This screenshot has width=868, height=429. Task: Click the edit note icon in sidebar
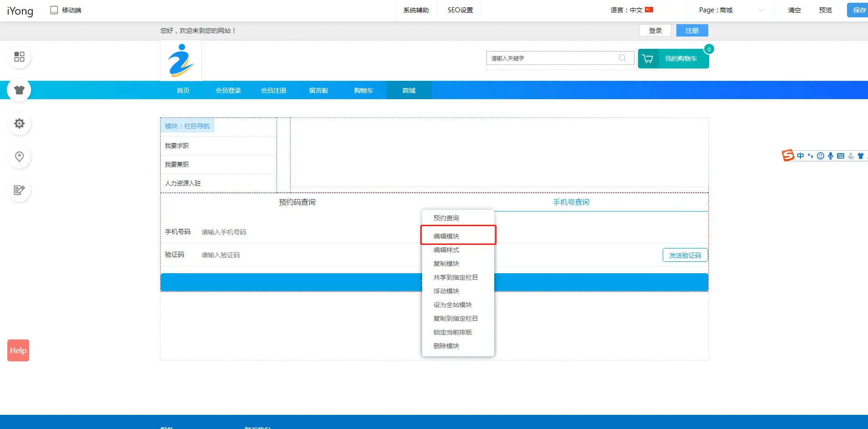coord(19,190)
